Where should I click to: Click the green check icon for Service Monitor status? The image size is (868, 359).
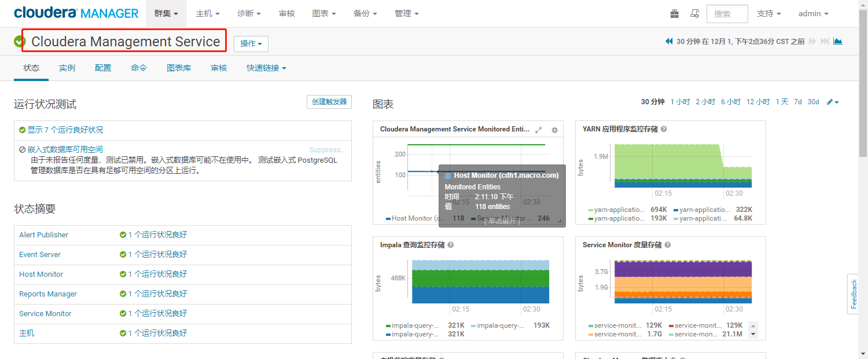pos(123,314)
